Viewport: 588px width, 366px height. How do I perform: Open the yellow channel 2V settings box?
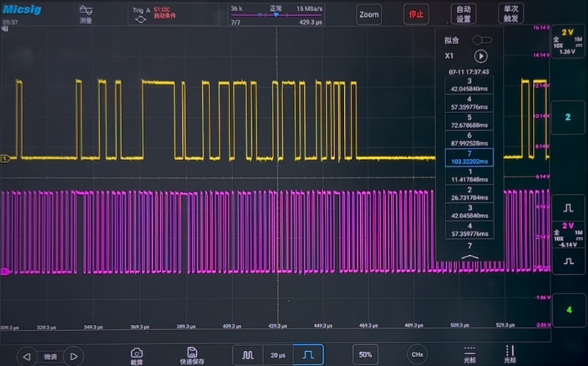567,42
